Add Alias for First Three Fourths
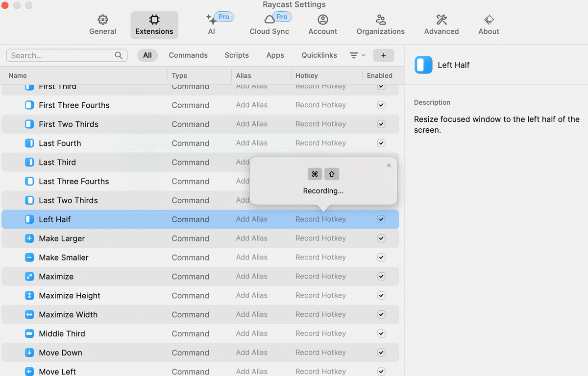588x376 pixels. click(252, 105)
